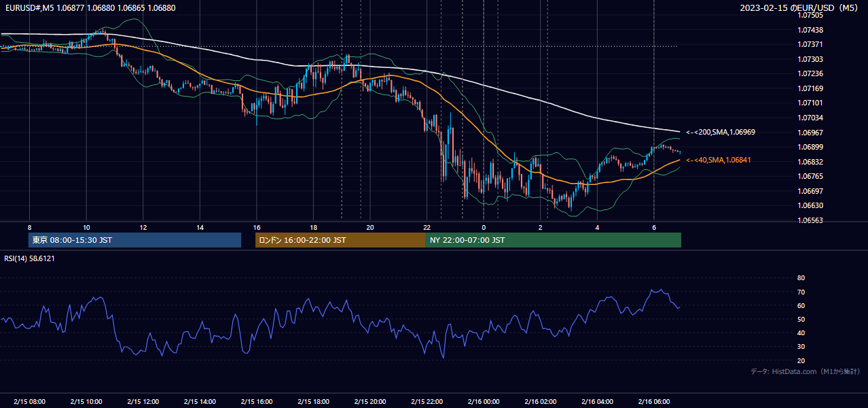This screenshot has width=868, height=408.
Task: Click hour label 22 under the price chart
Action: click(427, 227)
